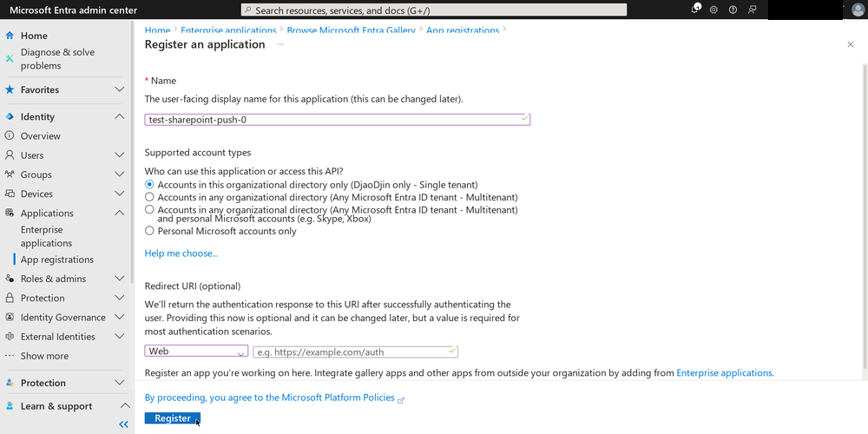Click the Home house icon in sidebar

[10, 36]
